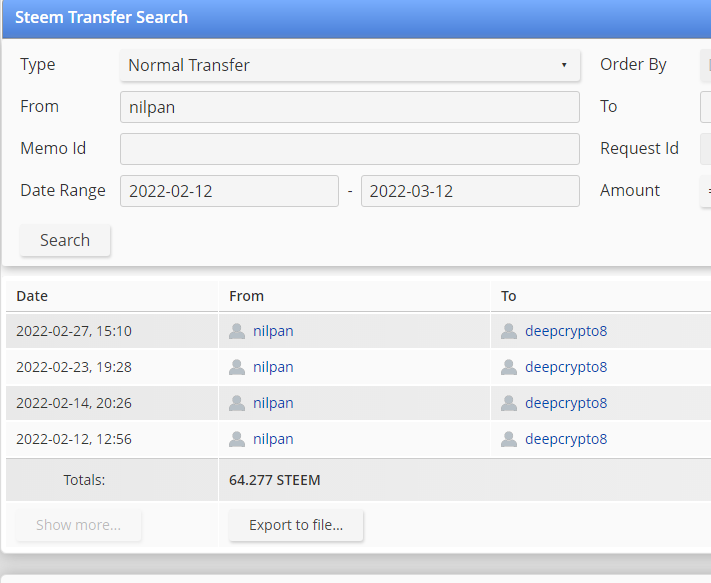The image size is (711, 583).
Task: Click the Type dropdown arrow
Action: (564, 65)
